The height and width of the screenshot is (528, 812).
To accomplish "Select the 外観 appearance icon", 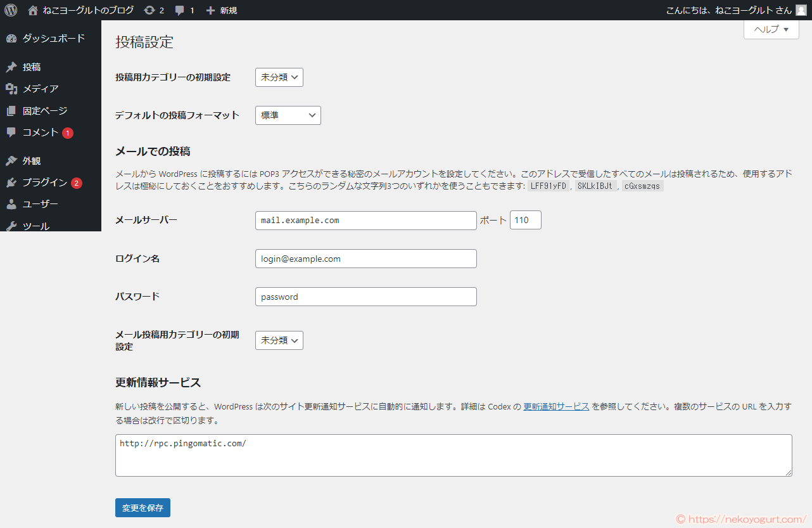I will pyautogui.click(x=11, y=160).
